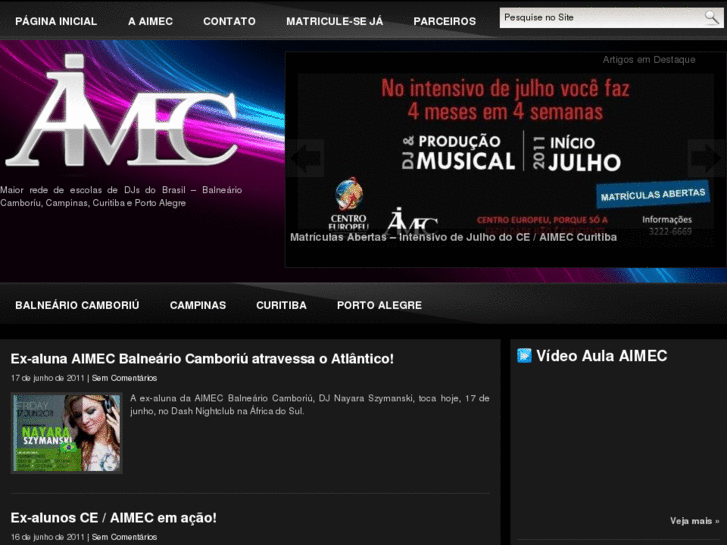
Task: Click the AIMEC logo
Action: coord(121,110)
